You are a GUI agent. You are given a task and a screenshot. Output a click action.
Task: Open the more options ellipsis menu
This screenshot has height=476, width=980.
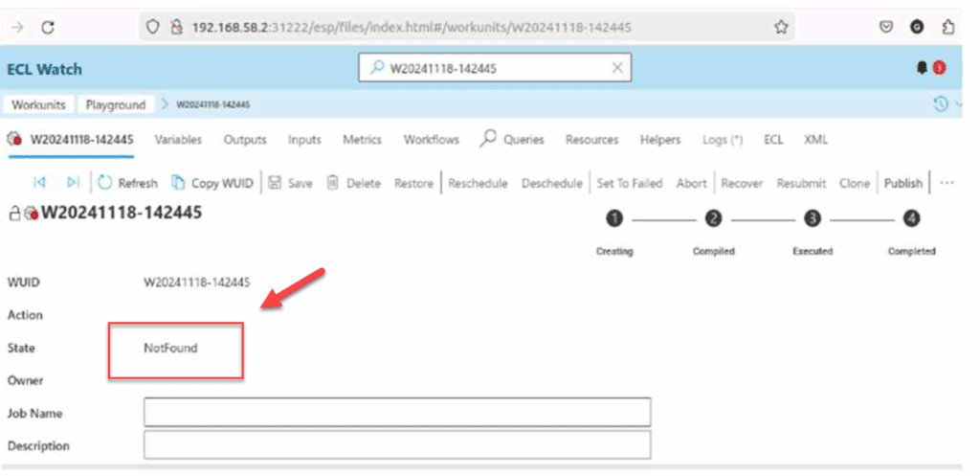tap(947, 183)
